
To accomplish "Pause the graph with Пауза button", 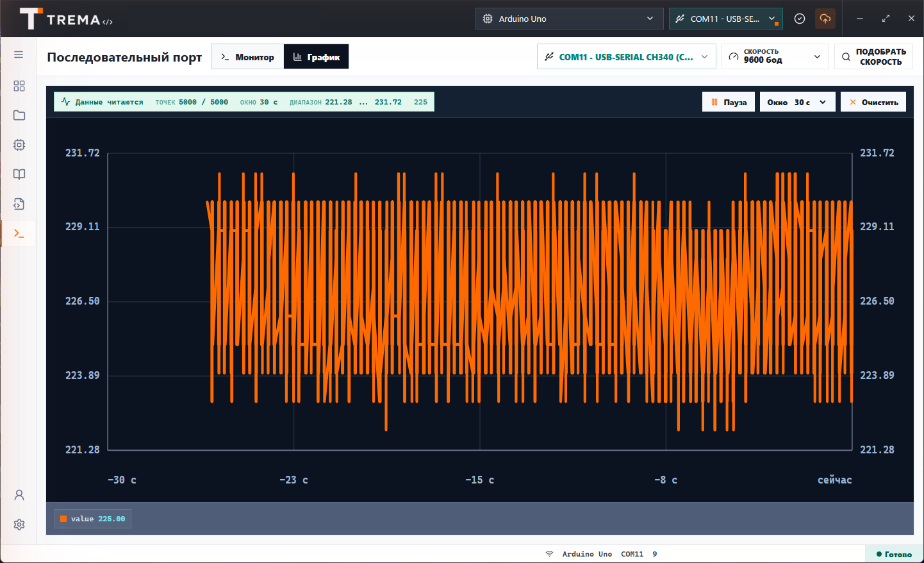I will pyautogui.click(x=729, y=102).
